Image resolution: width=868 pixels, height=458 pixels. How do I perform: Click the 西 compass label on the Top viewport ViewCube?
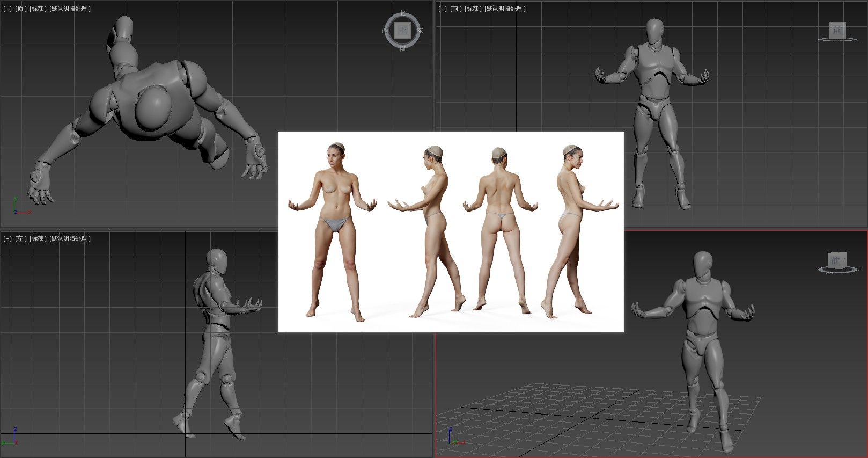pyautogui.click(x=385, y=31)
